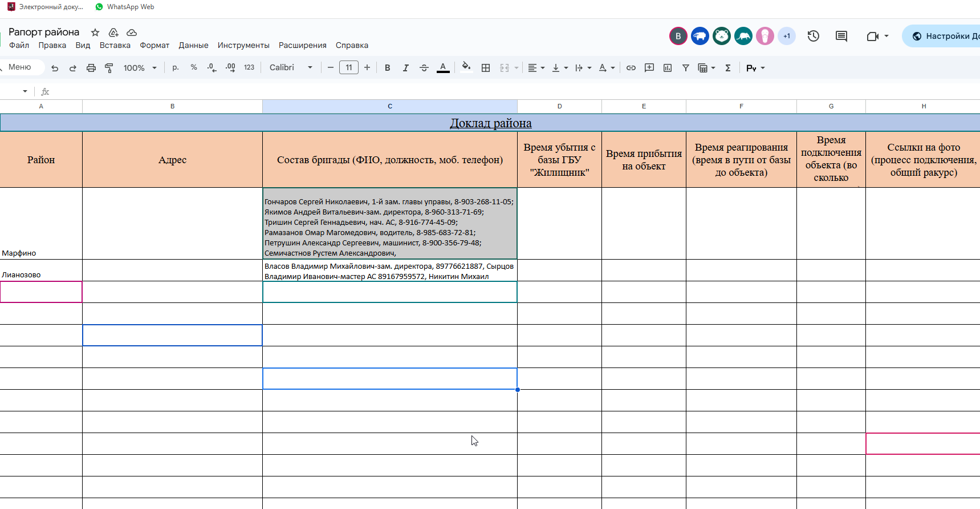This screenshot has height=509, width=980.
Task: Click the Undo arrow in toolbar
Action: [55, 68]
